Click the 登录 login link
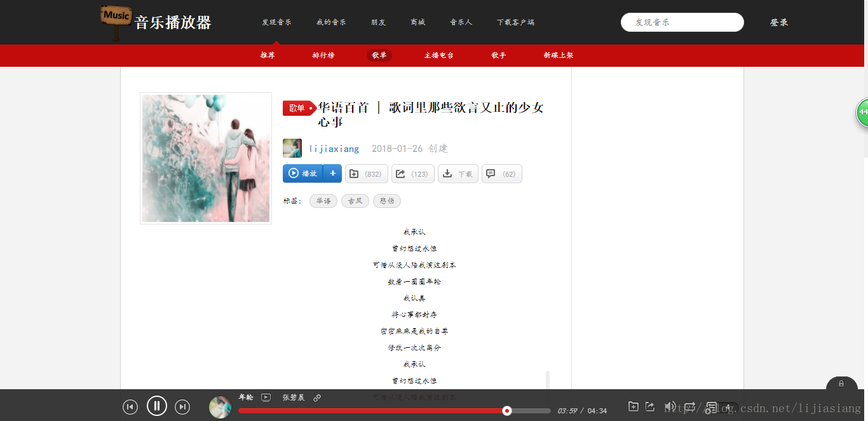Image resolution: width=868 pixels, height=421 pixels. 779,22
